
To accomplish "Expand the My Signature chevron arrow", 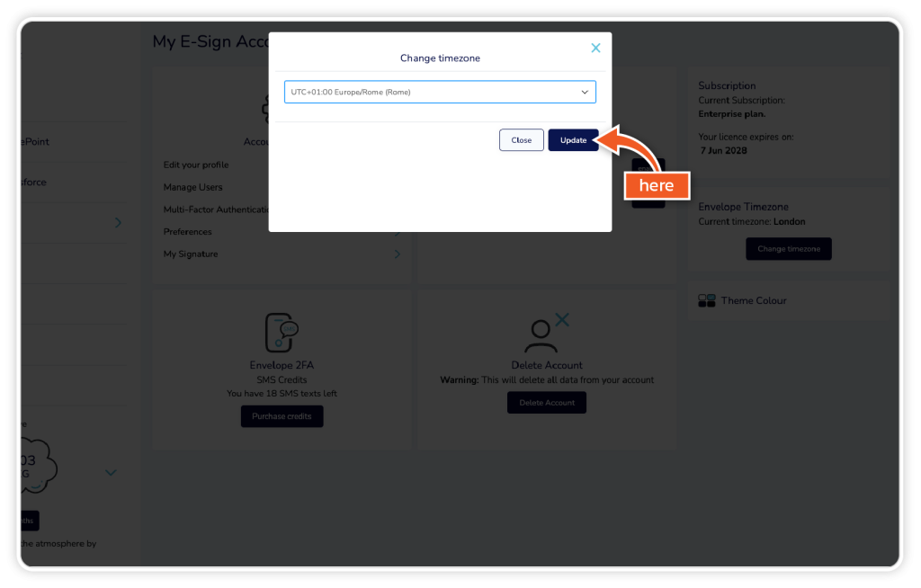I will pos(398,254).
